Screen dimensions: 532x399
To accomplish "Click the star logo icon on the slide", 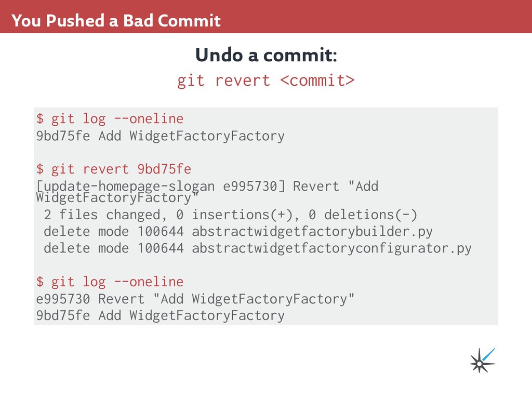I will [482, 361].
